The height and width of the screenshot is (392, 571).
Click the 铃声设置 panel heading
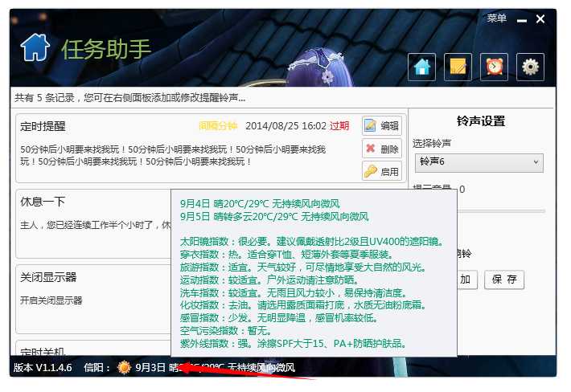pos(481,121)
